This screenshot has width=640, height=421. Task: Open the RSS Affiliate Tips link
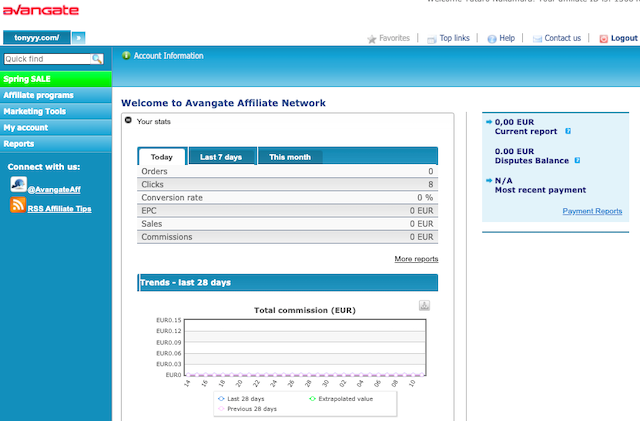tap(59, 209)
